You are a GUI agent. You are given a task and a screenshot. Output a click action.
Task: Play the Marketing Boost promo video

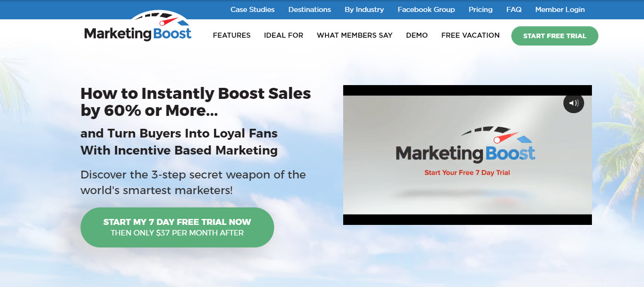coord(467,155)
